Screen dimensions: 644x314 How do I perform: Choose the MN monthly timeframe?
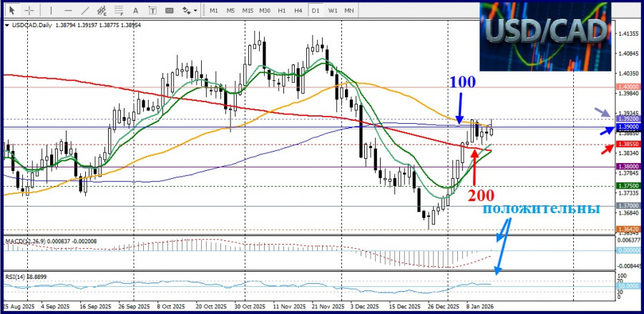(350, 11)
